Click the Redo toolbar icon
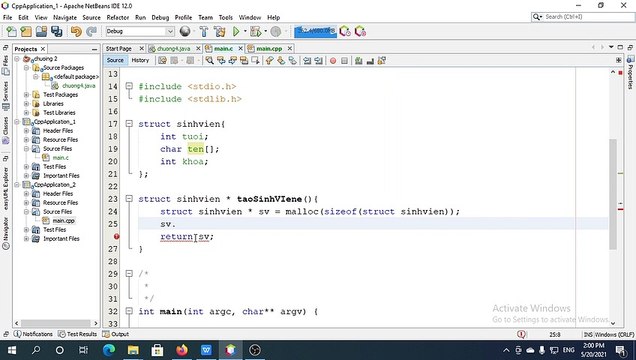This screenshot has width=636, height=360. coord(91,31)
